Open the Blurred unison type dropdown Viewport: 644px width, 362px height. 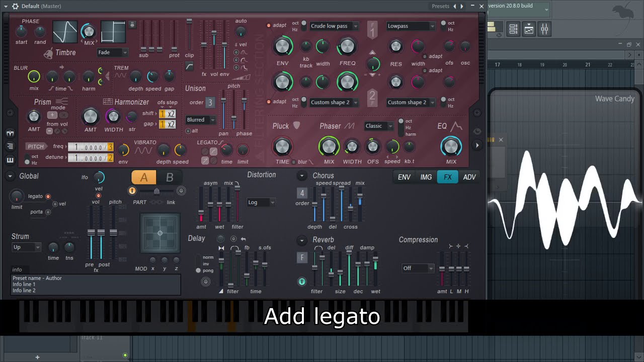click(200, 120)
